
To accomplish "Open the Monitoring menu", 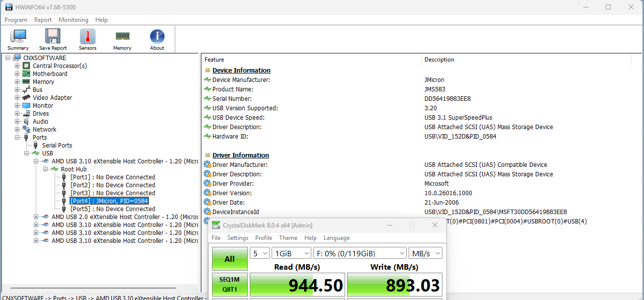I will [73, 20].
